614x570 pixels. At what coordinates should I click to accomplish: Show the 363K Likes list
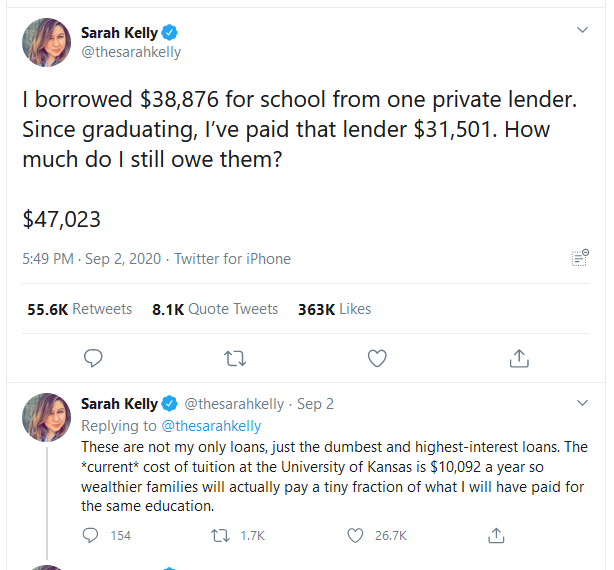(x=334, y=309)
